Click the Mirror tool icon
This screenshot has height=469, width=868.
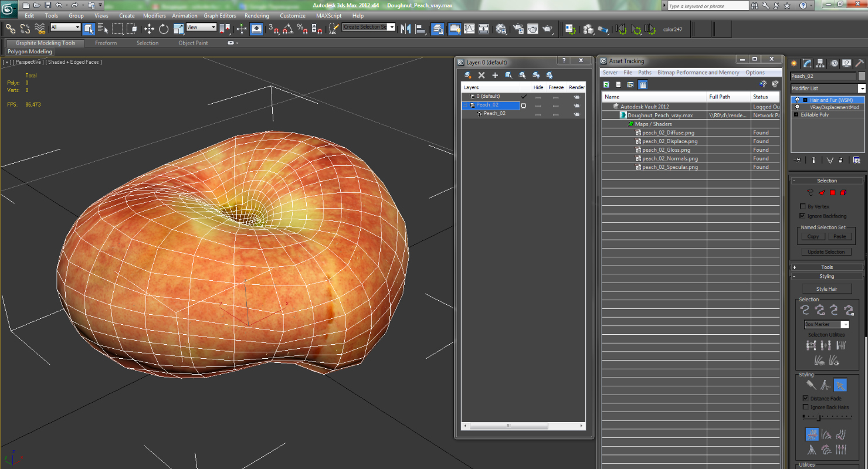[x=406, y=28]
